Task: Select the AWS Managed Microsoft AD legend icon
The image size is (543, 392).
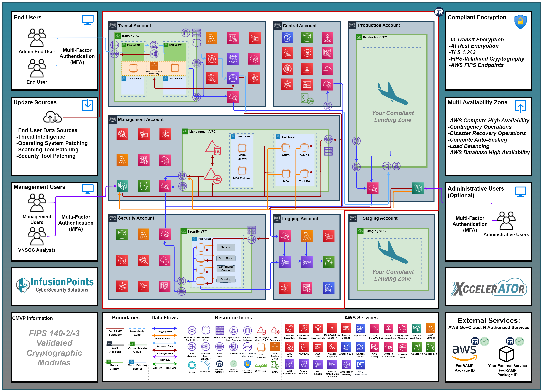Action: tap(261, 330)
